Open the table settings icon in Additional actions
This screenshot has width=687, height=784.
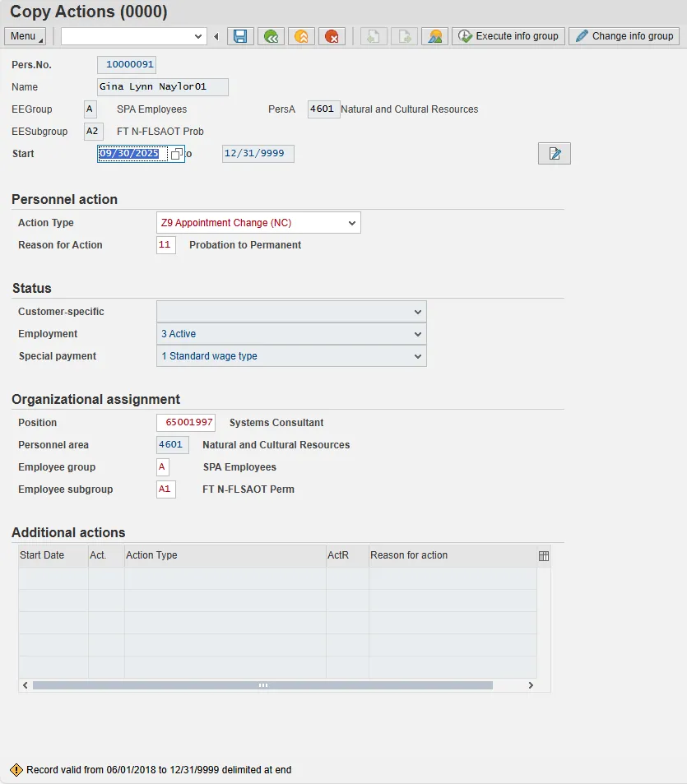pyautogui.click(x=544, y=556)
